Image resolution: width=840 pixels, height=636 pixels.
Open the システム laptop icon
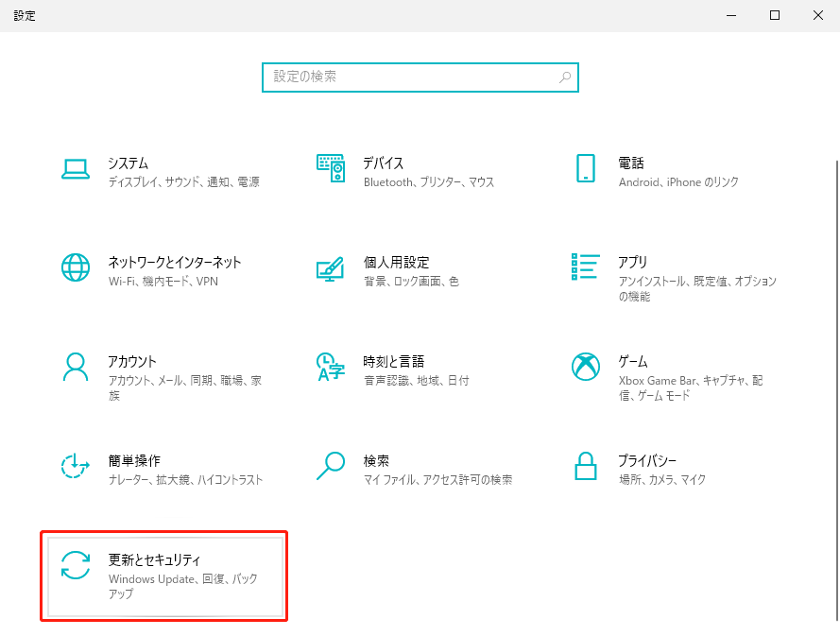point(76,169)
